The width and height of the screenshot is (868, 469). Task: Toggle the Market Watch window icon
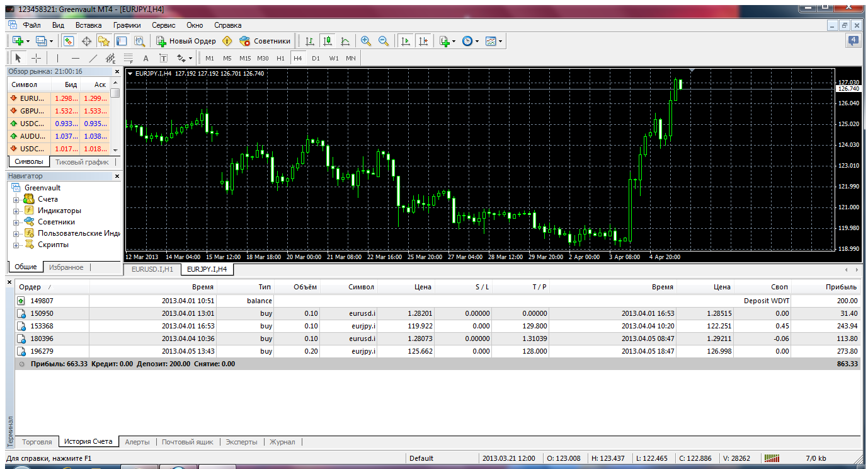tap(69, 41)
